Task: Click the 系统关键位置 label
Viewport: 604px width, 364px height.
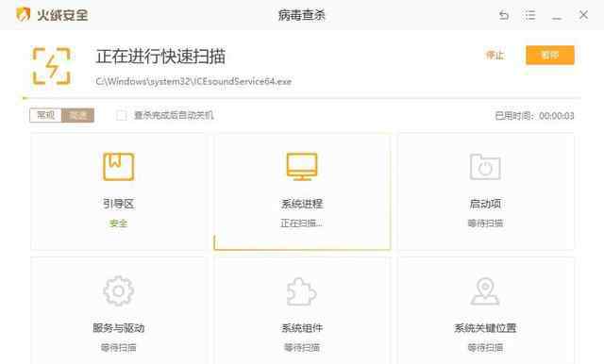Action: tap(485, 328)
